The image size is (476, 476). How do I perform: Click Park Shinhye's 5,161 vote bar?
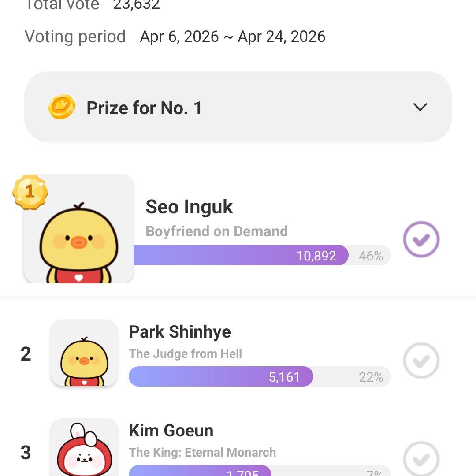(x=221, y=377)
